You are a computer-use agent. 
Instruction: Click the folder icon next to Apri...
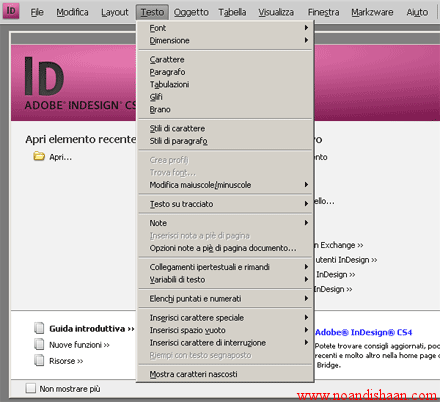[39, 156]
